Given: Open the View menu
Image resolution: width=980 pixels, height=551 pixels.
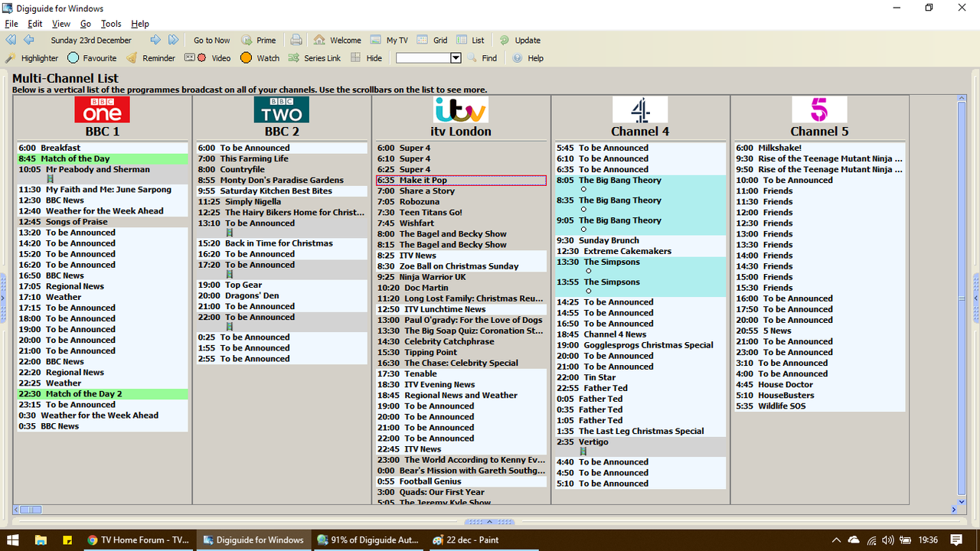Looking at the screenshot, I should click(61, 24).
